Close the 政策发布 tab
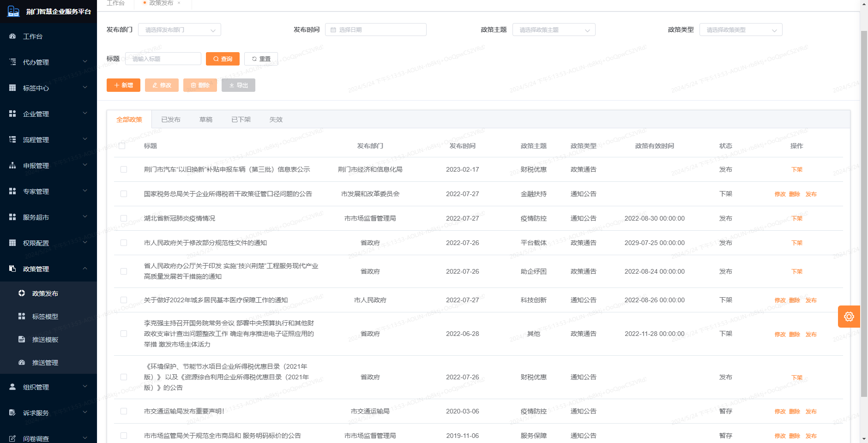This screenshot has width=868, height=443. click(179, 3)
